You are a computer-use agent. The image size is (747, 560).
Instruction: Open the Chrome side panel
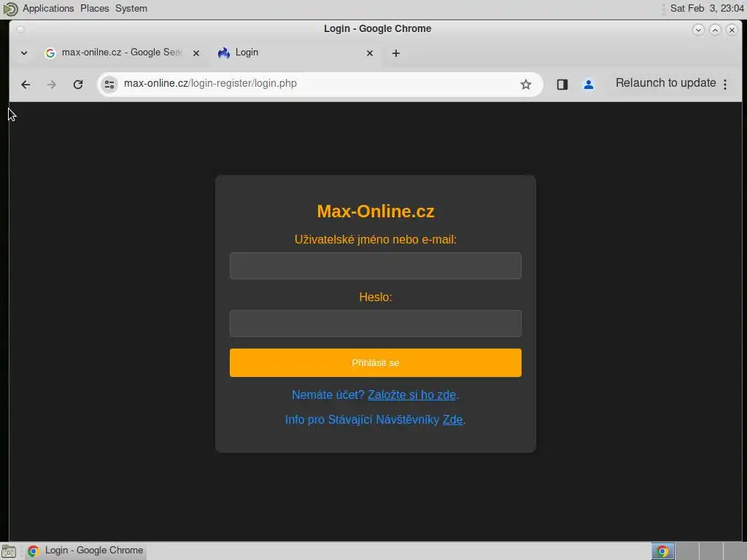[562, 85]
